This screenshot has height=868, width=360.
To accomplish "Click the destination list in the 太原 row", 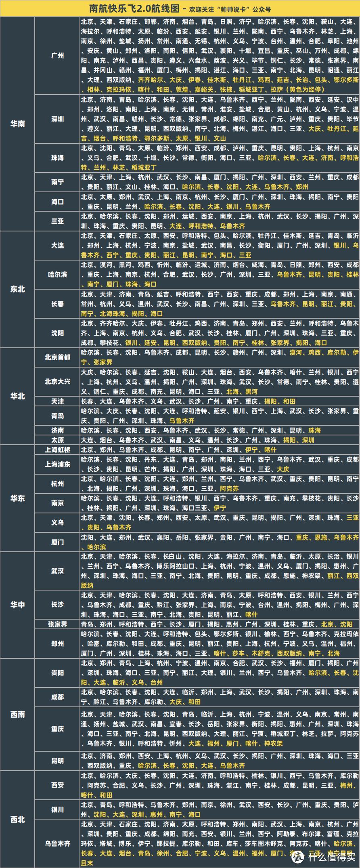I will pyautogui.click(x=220, y=440).
